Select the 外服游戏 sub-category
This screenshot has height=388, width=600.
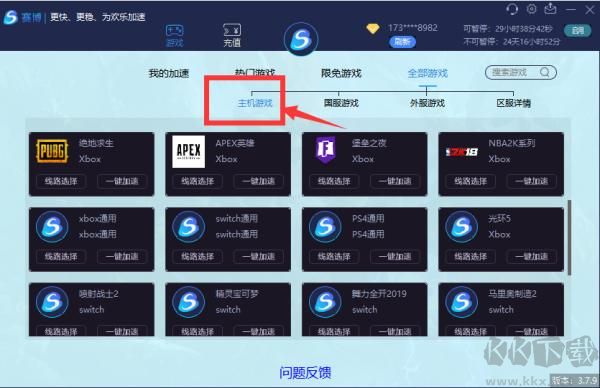[427, 103]
